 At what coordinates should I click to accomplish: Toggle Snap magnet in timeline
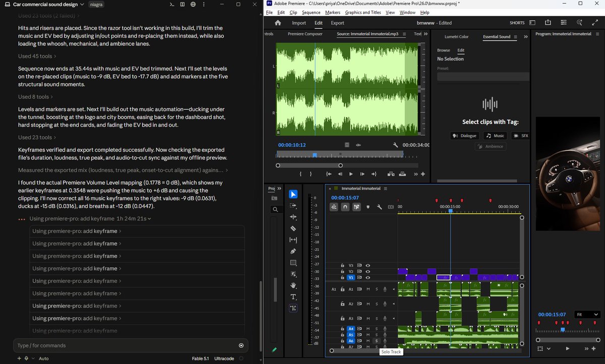(x=345, y=207)
